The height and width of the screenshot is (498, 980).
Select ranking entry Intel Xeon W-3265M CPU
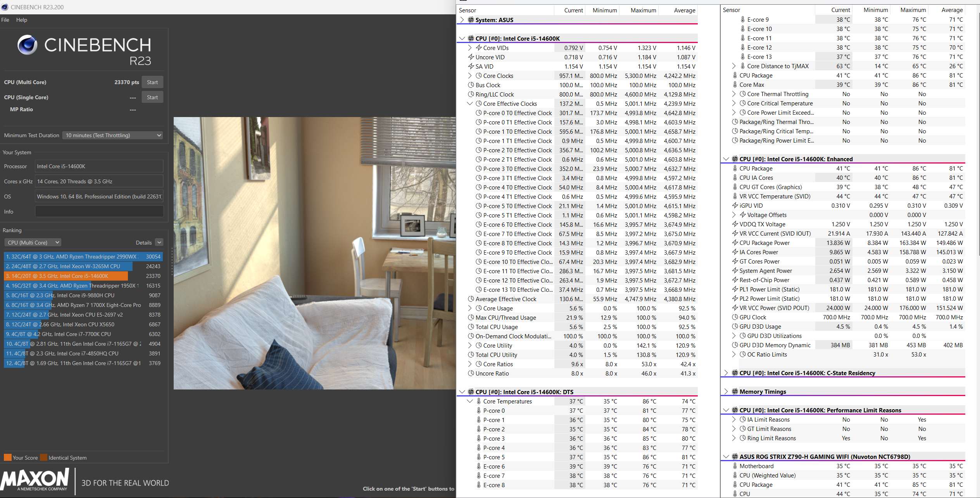tap(83, 266)
